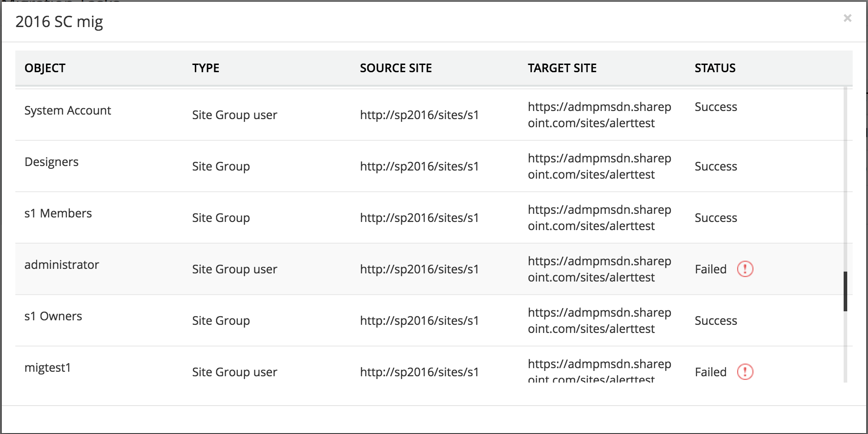Click the Failed status text for administrator
The width and height of the screenshot is (868, 434).
click(x=711, y=269)
